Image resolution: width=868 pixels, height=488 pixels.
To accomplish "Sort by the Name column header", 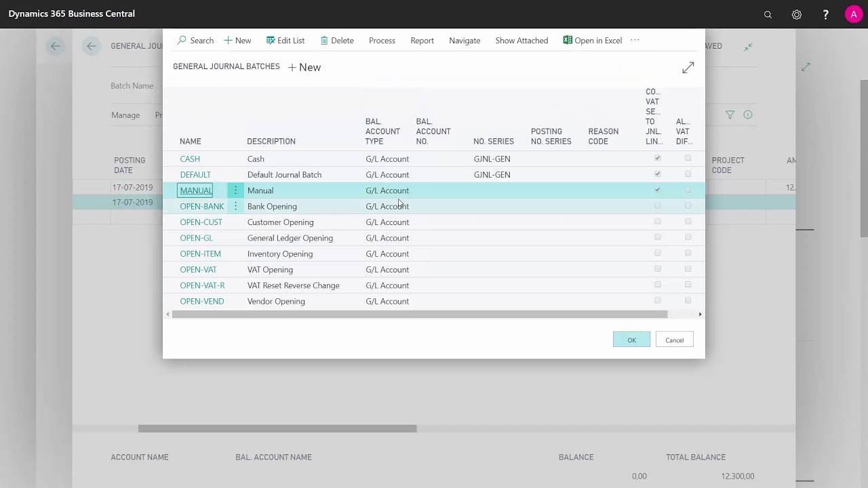I will (x=190, y=142).
